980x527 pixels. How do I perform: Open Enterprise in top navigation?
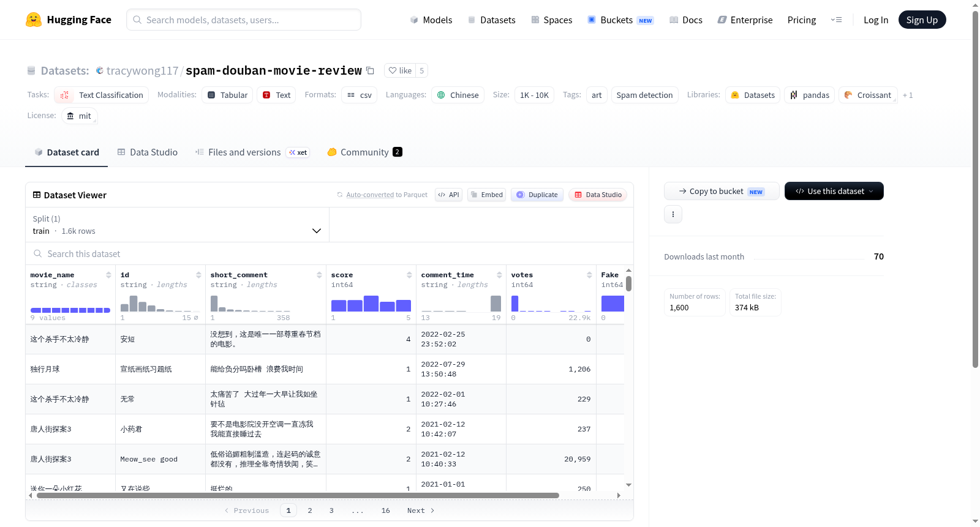[745, 20]
